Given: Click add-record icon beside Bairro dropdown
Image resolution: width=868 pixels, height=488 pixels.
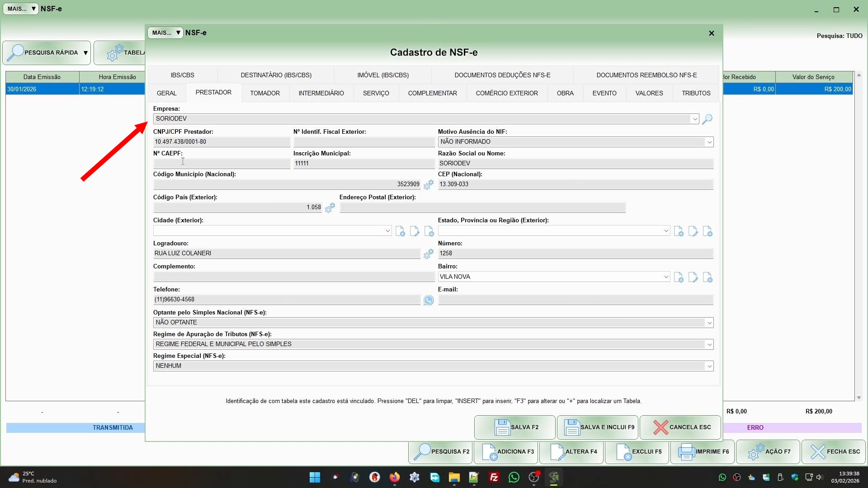Looking at the screenshot, I should pyautogui.click(x=679, y=277).
